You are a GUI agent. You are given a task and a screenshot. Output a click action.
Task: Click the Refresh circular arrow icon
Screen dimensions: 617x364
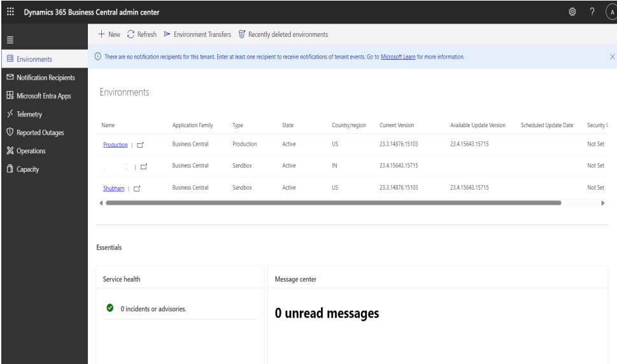pos(131,34)
